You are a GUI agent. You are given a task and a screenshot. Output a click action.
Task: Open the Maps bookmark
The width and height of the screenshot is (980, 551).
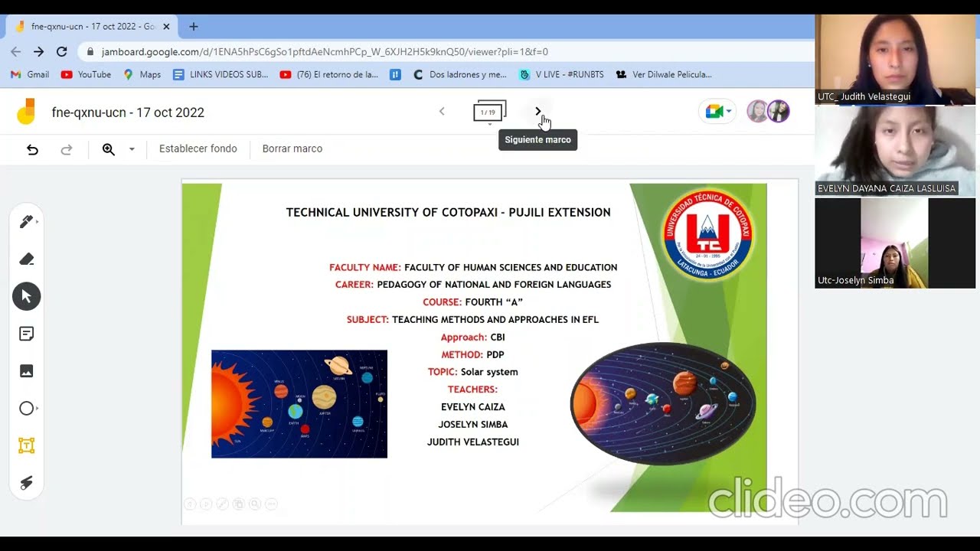point(142,74)
